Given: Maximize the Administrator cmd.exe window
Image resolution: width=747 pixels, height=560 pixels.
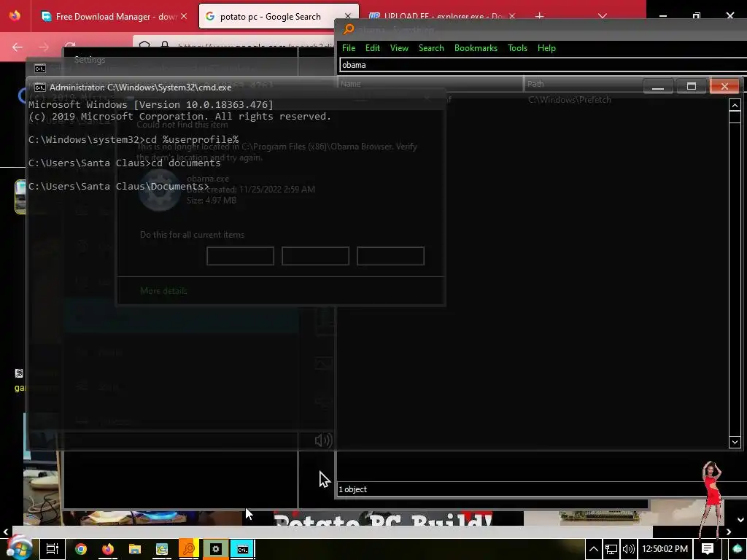Looking at the screenshot, I should click(692, 86).
